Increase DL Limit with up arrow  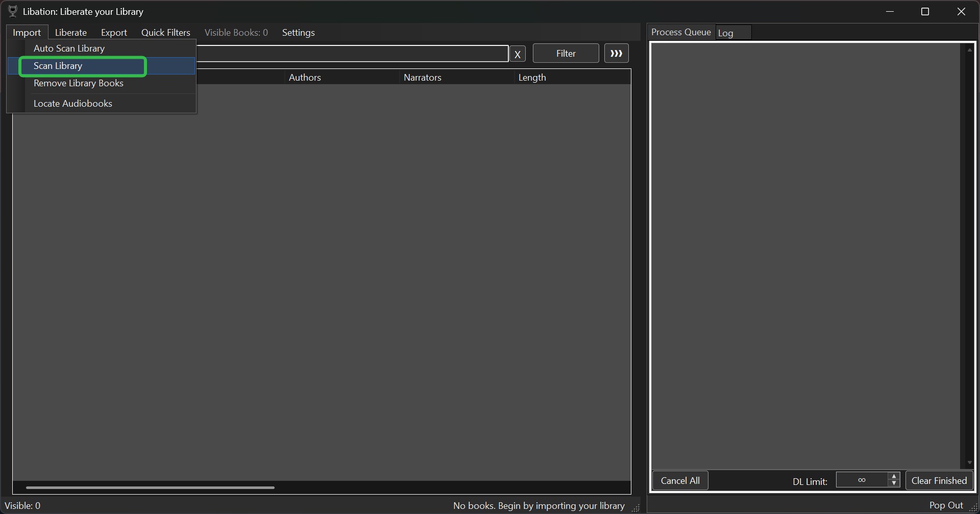coord(893,477)
